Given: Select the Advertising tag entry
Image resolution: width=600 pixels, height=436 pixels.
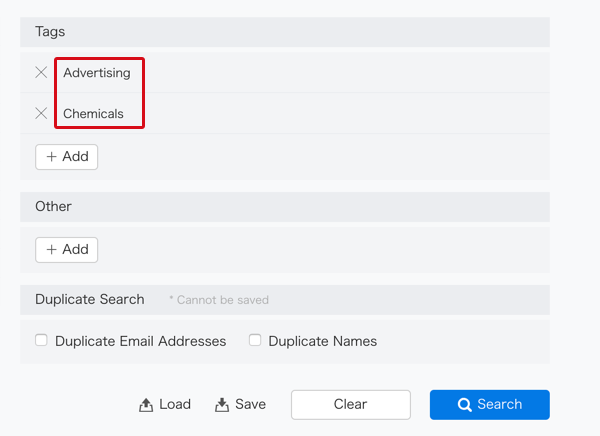Looking at the screenshot, I should pos(97,73).
